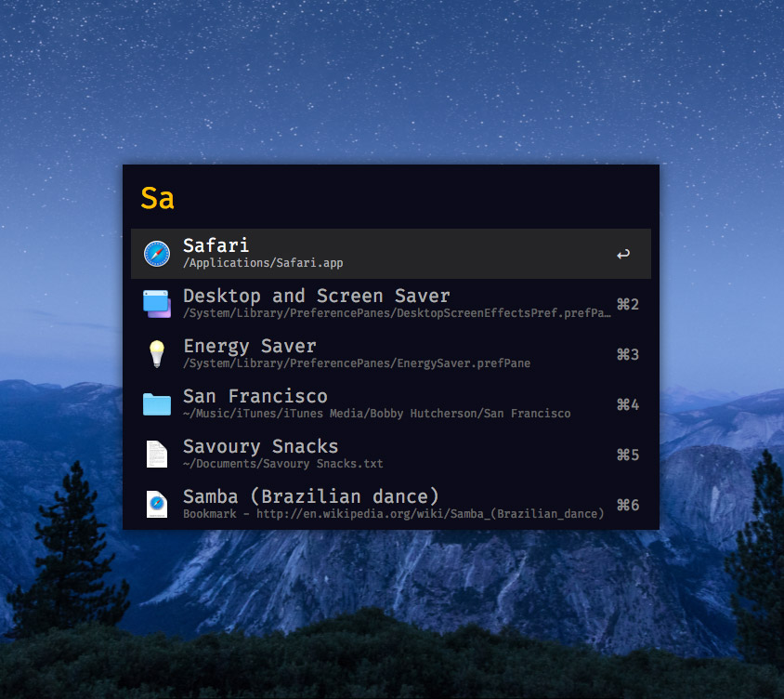Open the Energy Saver result
The image size is (784, 699).
[390, 354]
